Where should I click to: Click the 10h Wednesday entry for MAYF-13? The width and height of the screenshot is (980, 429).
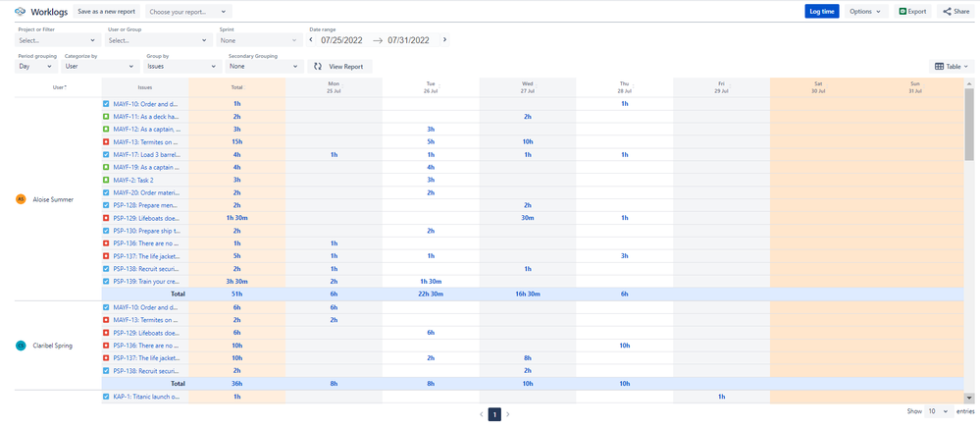tap(528, 141)
